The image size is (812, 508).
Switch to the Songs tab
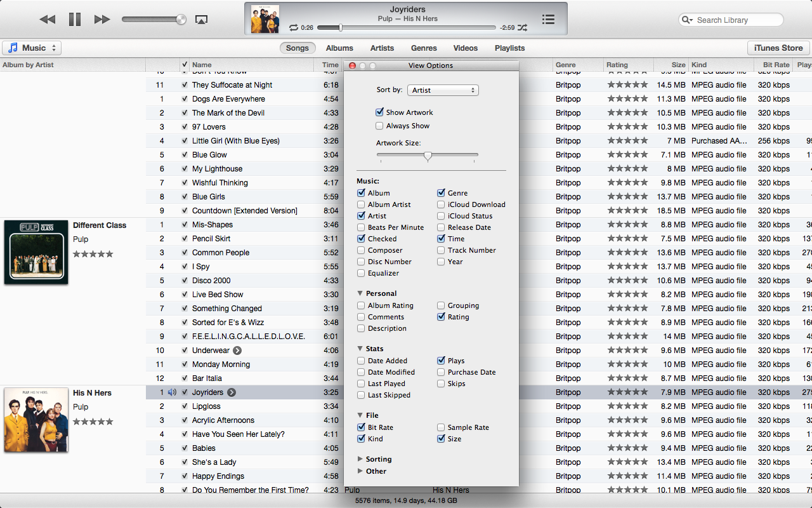coord(298,48)
